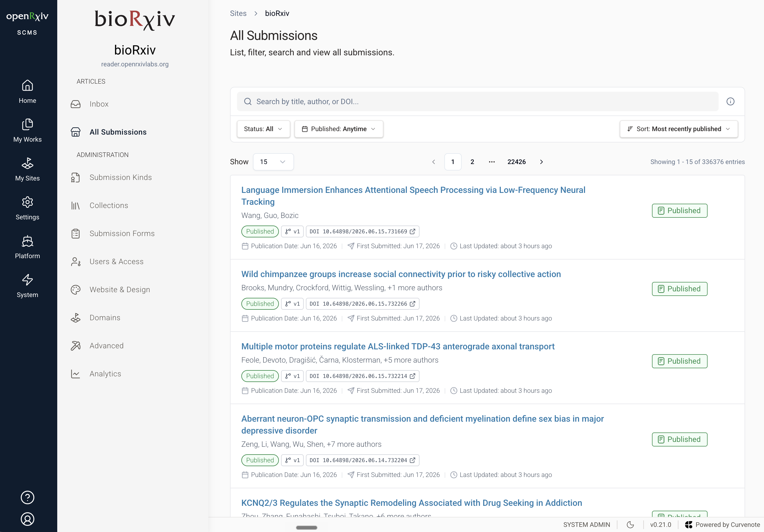Click v1 version badge of Aberrant neuron-OPC article
Viewport: 764px width, 532px height.
point(292,460)
